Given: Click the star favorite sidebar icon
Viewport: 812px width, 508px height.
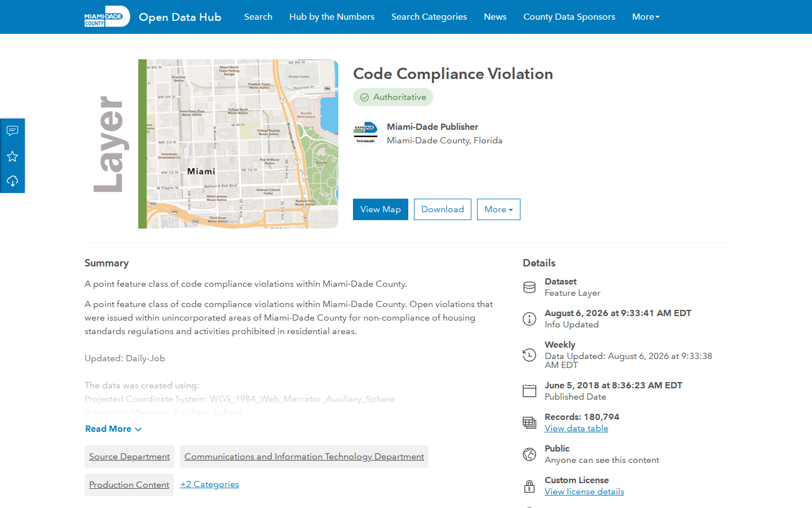Looking at the screenshot, I should click(x=12, y=156).
